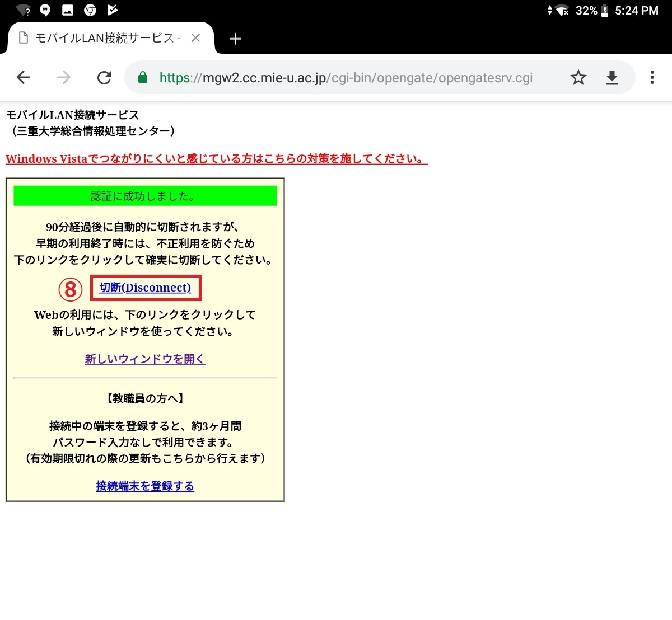Close the モバイルLAN接続サービス tab
Image resolution: width=672 pixels, height=620 pixels.
point(195,38)
